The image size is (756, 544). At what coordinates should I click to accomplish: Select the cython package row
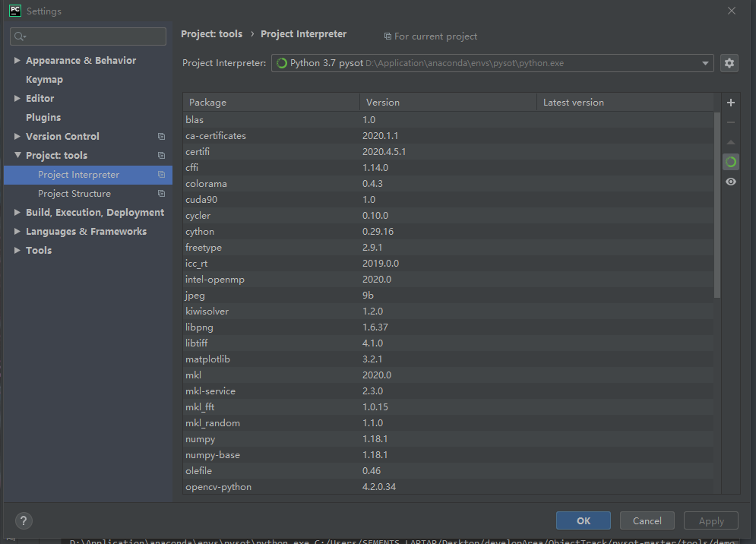coord(448,232)
